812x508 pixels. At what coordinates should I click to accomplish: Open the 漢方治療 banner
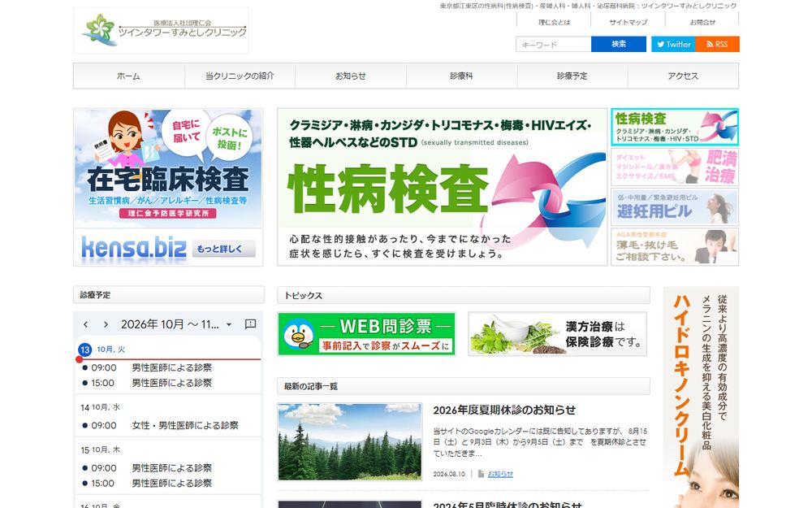[x=557, y=334]
